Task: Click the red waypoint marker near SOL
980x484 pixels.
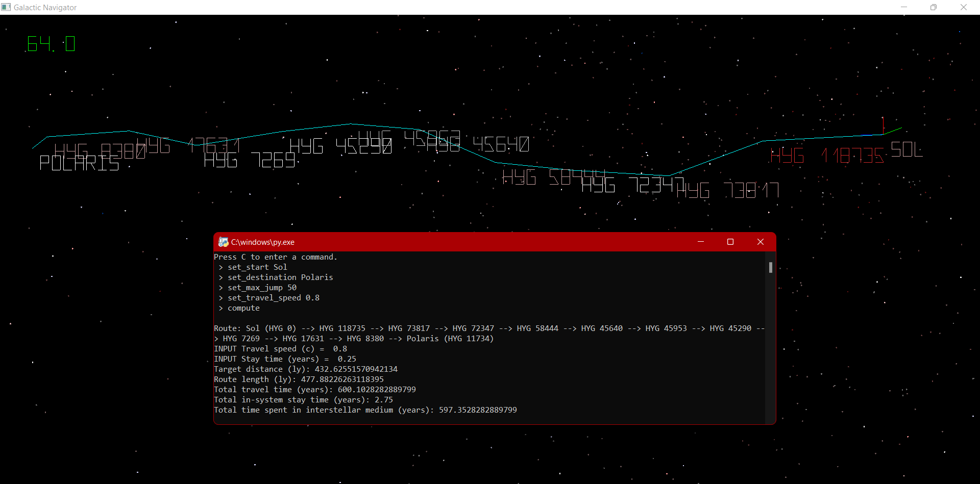Action: pyautogui.click(x=883, y=125)
